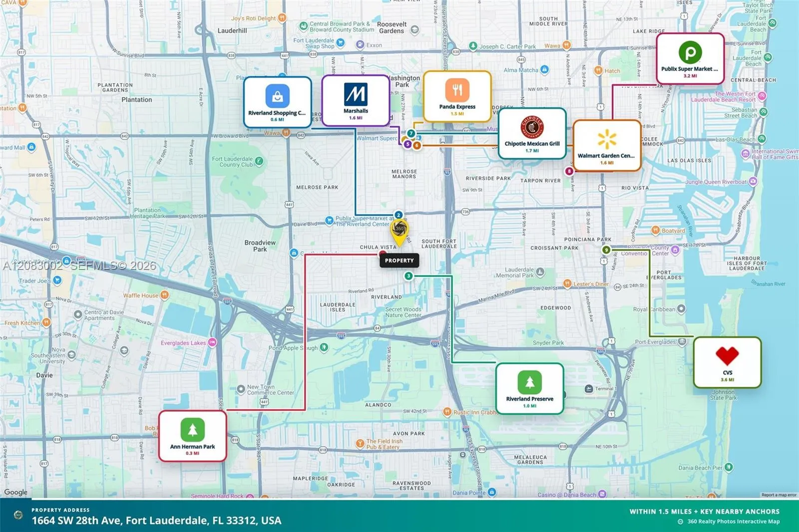
Task: Select the Broadview Park neighborhood label
Action: [x=260, y=246]
